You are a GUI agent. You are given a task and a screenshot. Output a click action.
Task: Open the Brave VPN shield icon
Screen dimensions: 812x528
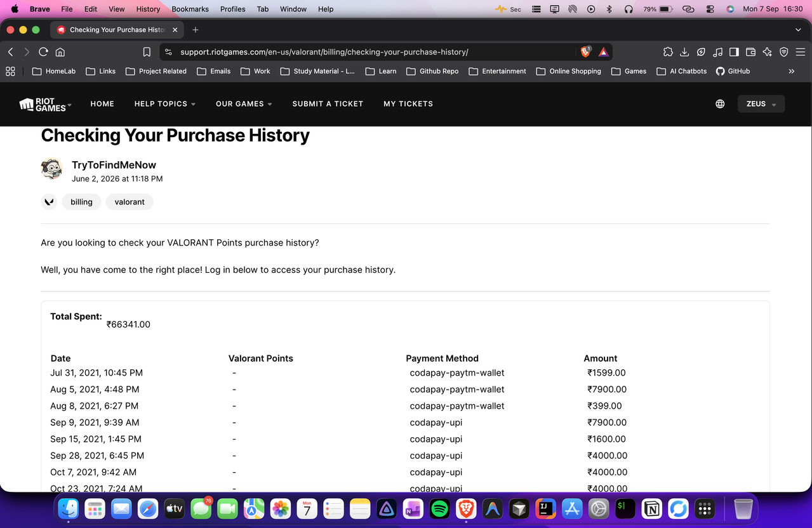point(784,52)
